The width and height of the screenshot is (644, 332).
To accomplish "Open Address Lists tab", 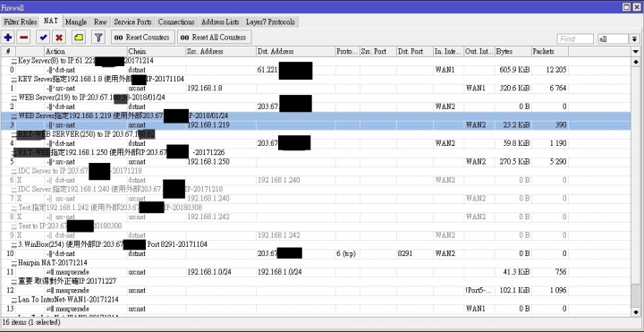I will tap(220, 21).
